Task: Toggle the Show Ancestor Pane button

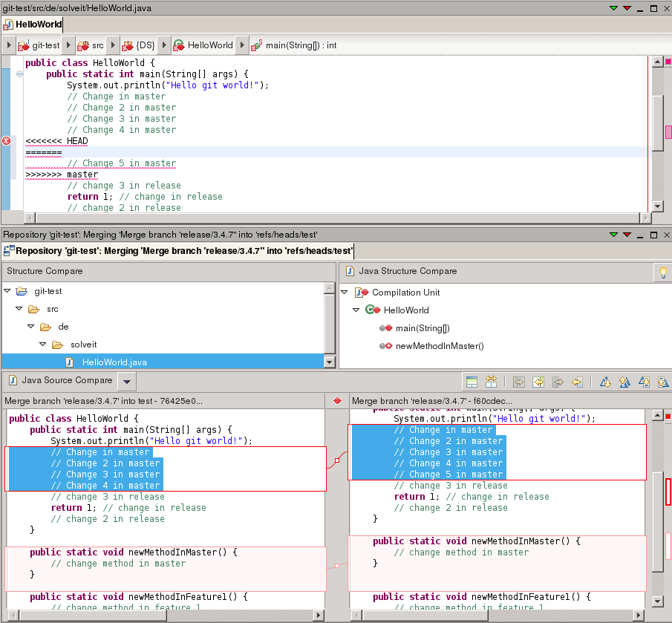Action: (x=472, y=382)
